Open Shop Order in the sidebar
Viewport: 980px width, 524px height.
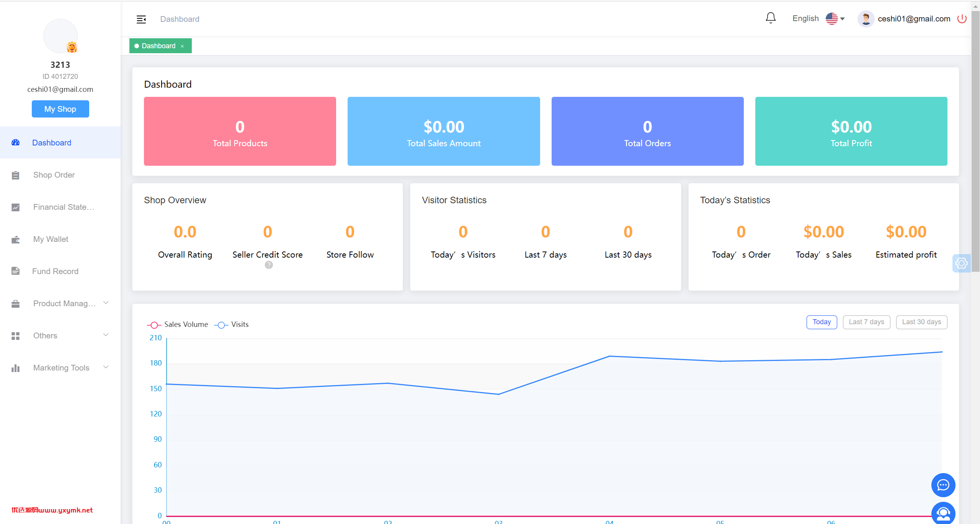[x=60, y=175]
